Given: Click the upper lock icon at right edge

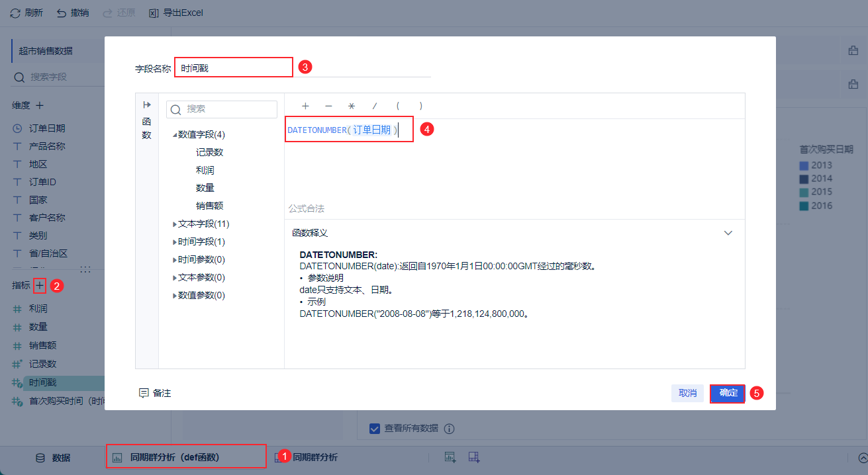Looking at the screenshot, I should point(854,50).
